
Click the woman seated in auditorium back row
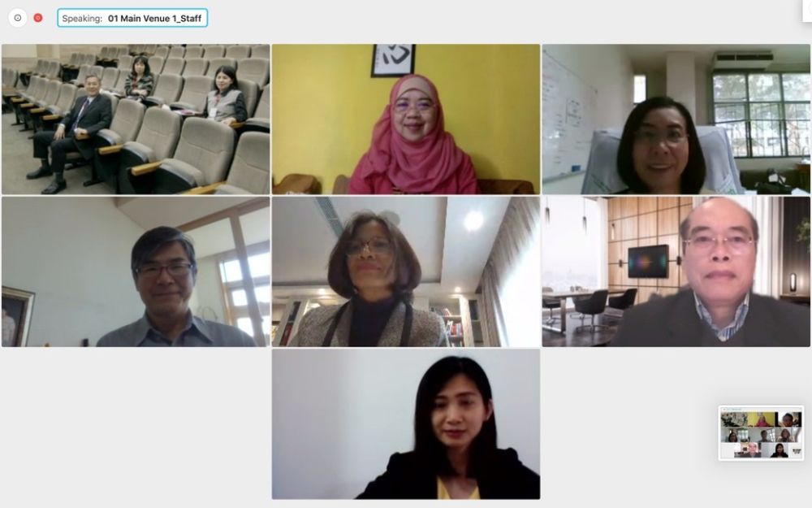(140, 77)
